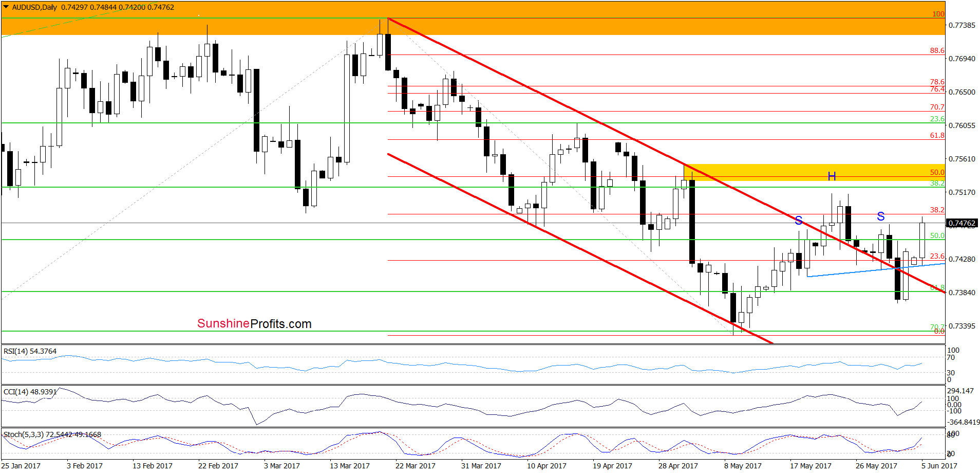Click the 0.77385 price axis label
The height and width of the screenshot is (473, 980).
962,25
